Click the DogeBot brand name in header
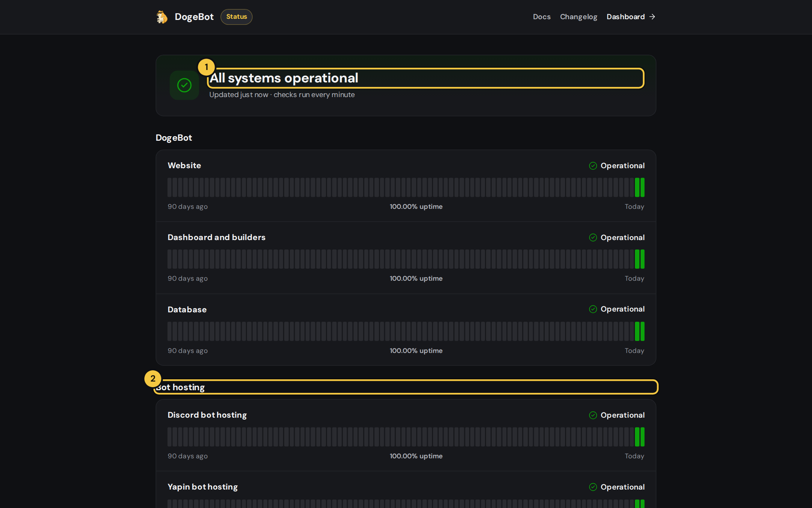 coord(194,17)
